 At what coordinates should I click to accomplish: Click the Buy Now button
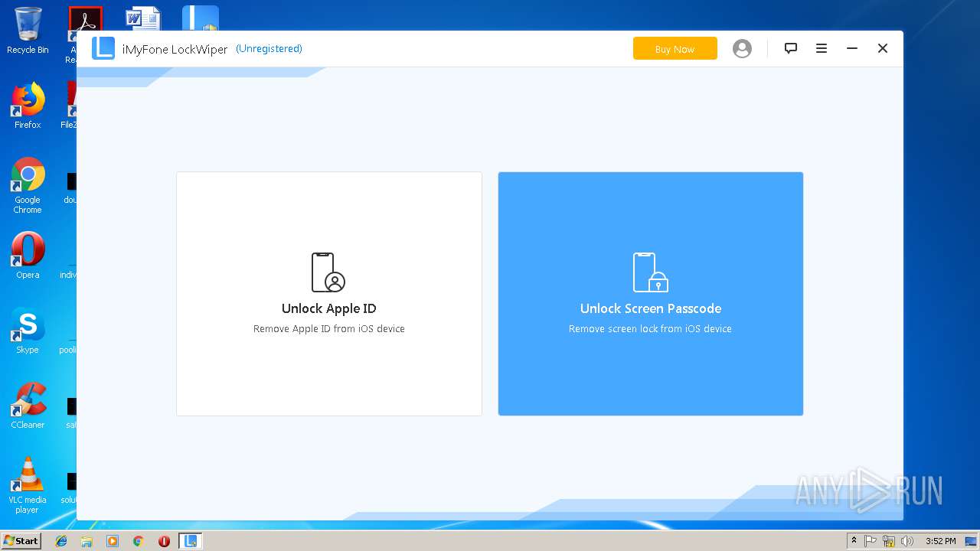[675, 48]
